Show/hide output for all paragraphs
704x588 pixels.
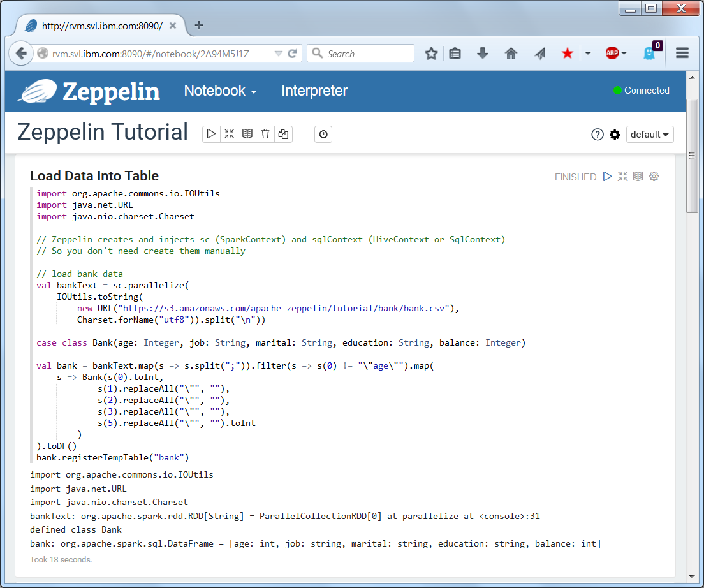pyautogui.click(x=247, y=134)
